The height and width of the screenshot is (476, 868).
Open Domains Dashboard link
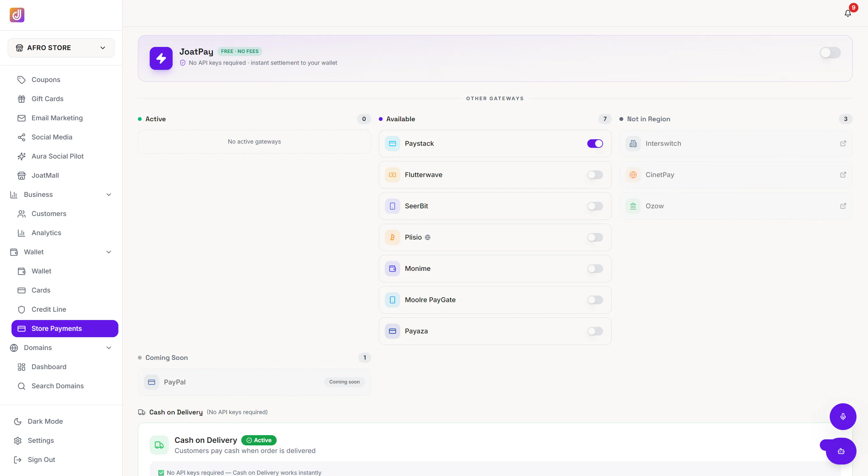(x=65, y=367)
